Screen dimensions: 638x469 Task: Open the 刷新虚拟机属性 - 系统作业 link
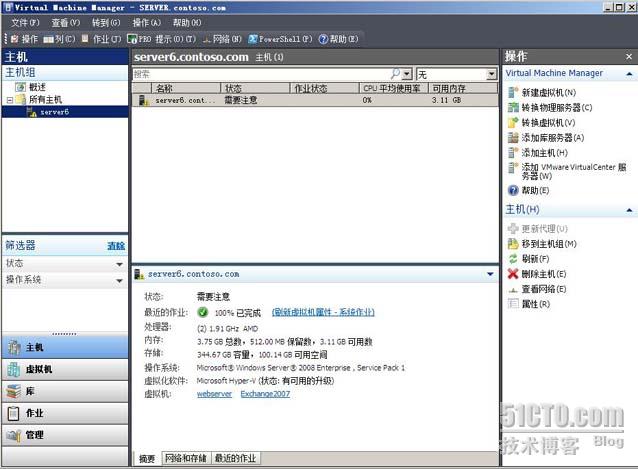click(x=323, y=312)
